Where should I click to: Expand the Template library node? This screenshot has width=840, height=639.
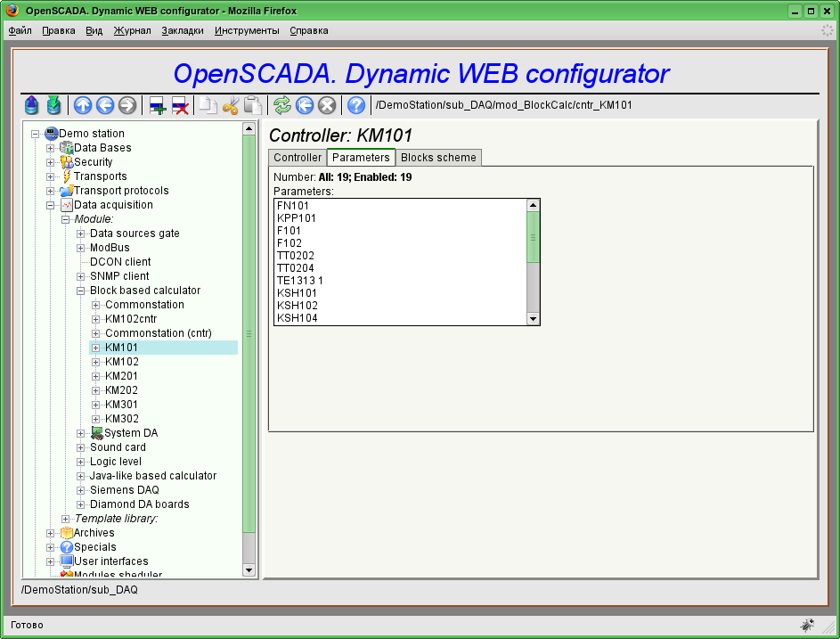tap(65, 519)
